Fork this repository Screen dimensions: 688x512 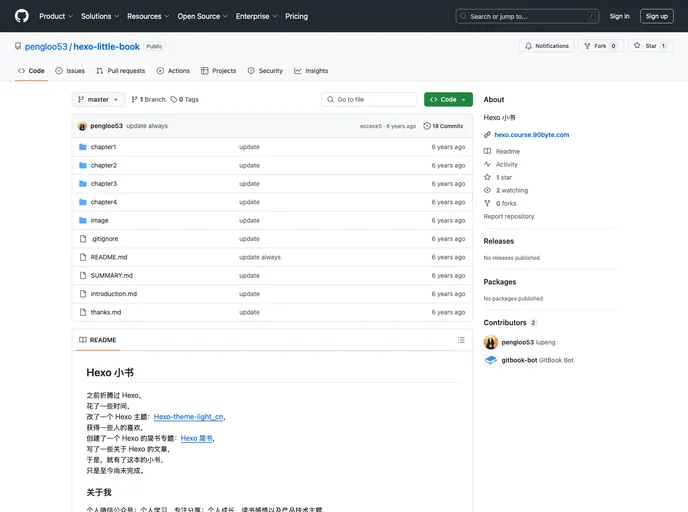point(601,46)
